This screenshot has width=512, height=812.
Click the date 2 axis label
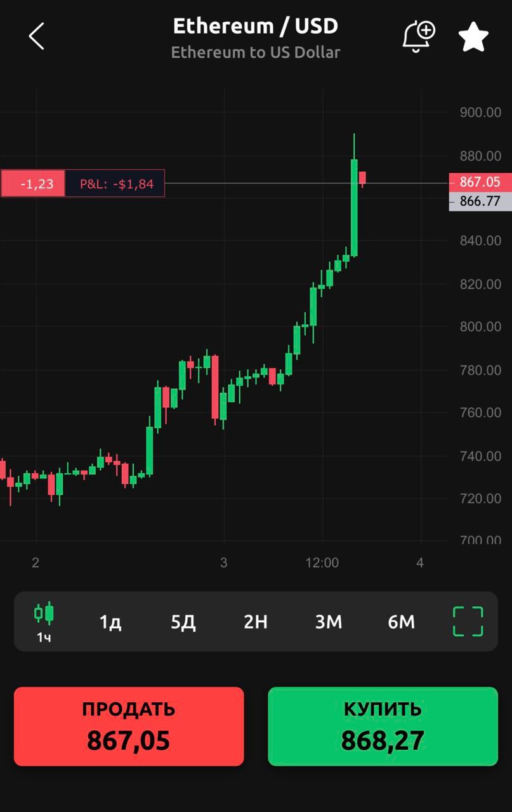point(36,563)
